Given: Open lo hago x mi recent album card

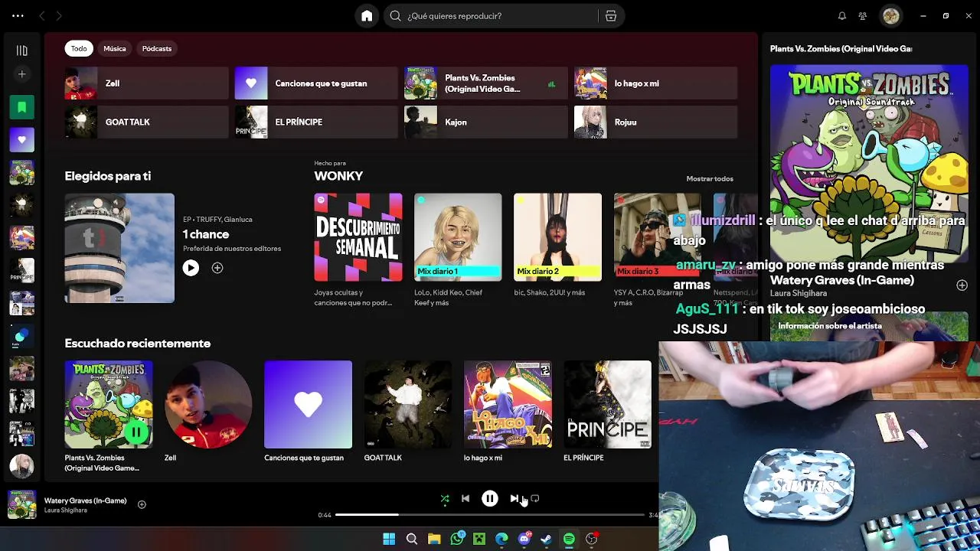Looking at the screenshot, I should coord(508,412).
